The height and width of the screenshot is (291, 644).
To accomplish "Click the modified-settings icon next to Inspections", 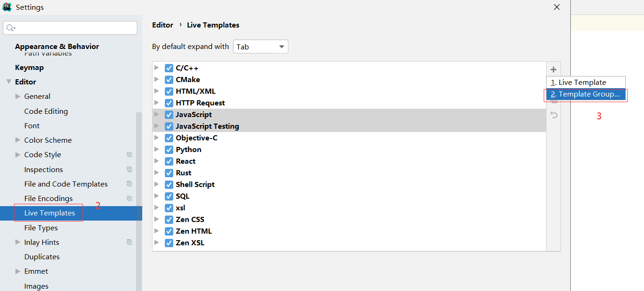I will (129, 169).
